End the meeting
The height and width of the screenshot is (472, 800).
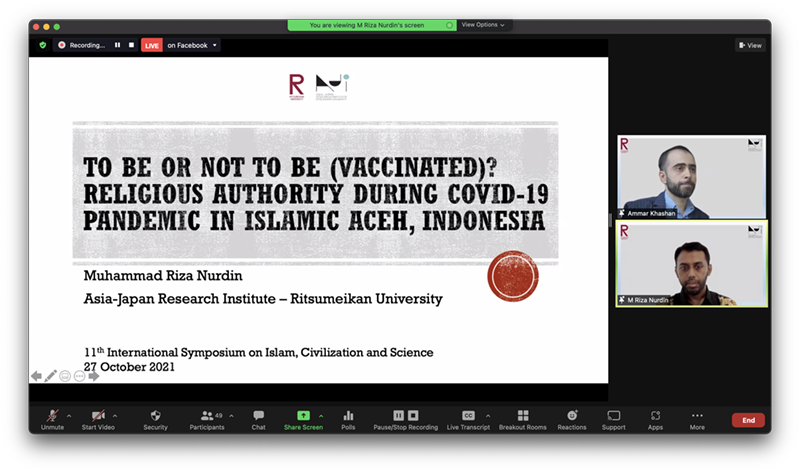pyautogui.click(x=747, y=420)
